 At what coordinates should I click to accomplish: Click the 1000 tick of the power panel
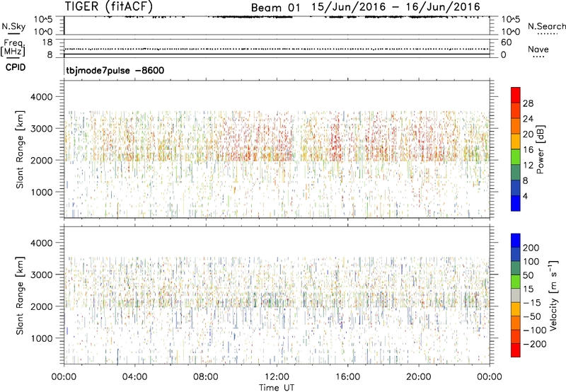click(42, 192)
